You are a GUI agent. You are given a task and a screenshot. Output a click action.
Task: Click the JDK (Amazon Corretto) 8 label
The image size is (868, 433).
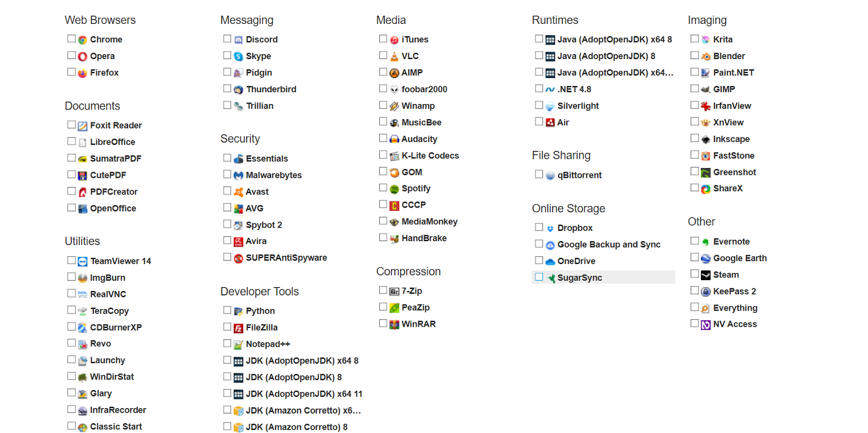tap(297, 427)
